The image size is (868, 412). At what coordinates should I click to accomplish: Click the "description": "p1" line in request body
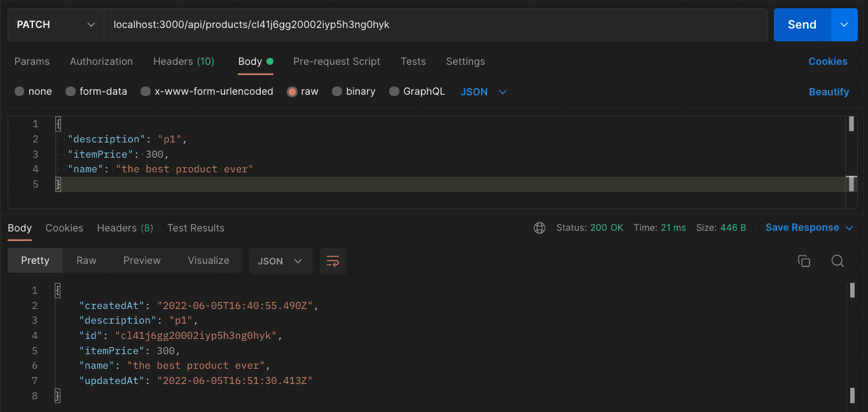[128, 139]
